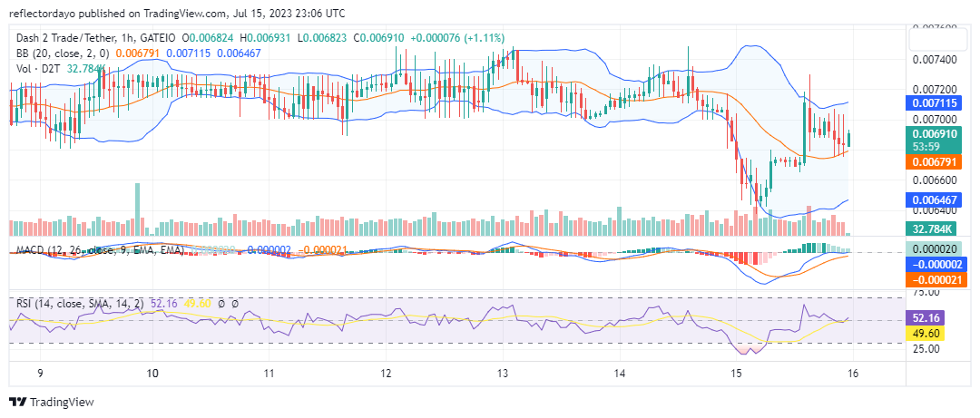
Task: Click the 0.006600 price scale tick
Action: tap(935, 180)
